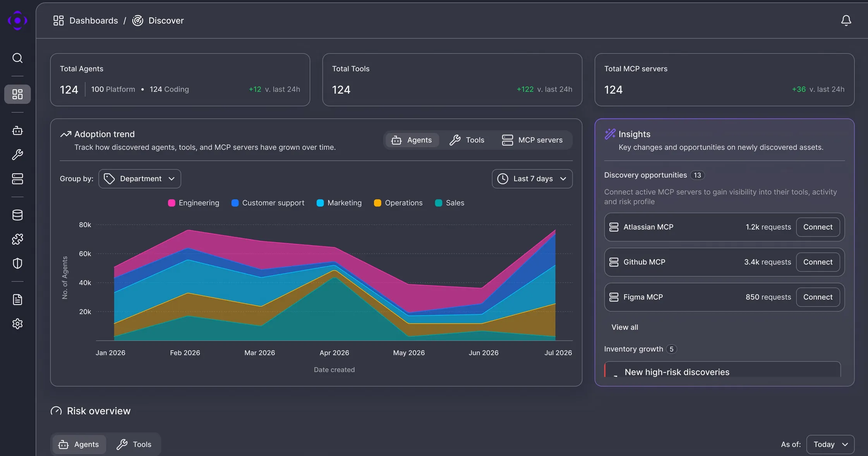
Task: Click the app logo in the sidebar
Action: (17, 21)
